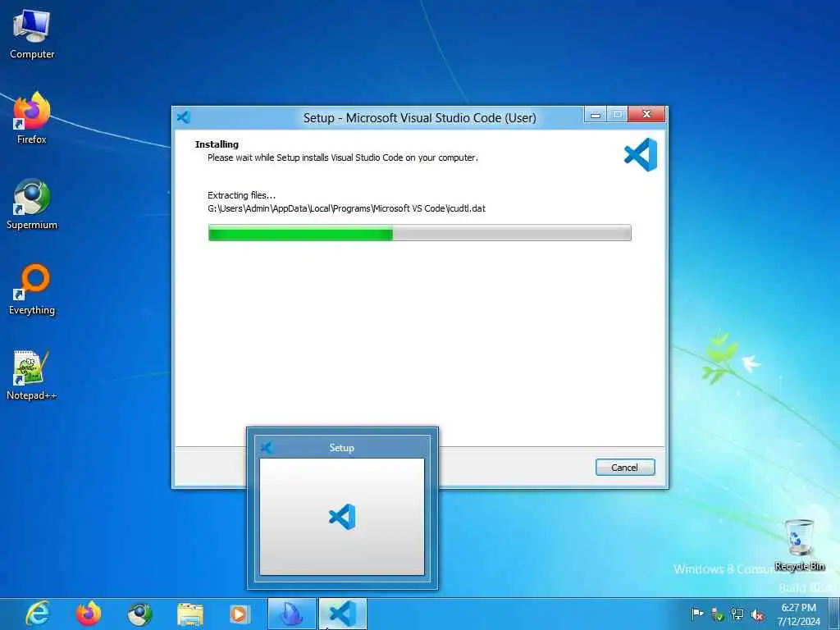Select the Everything search desktop shortcut

point(32,290)
